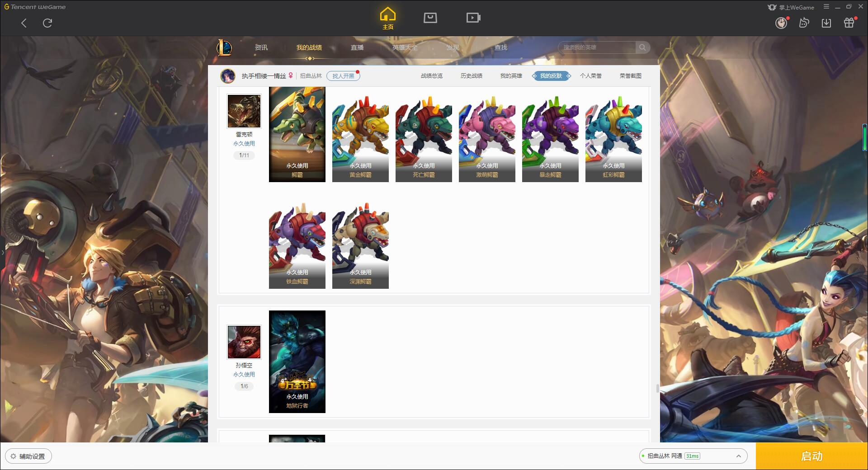Click the magnifier search button
Viewport: 868px width, 470px height.
(x=642, y=47)
